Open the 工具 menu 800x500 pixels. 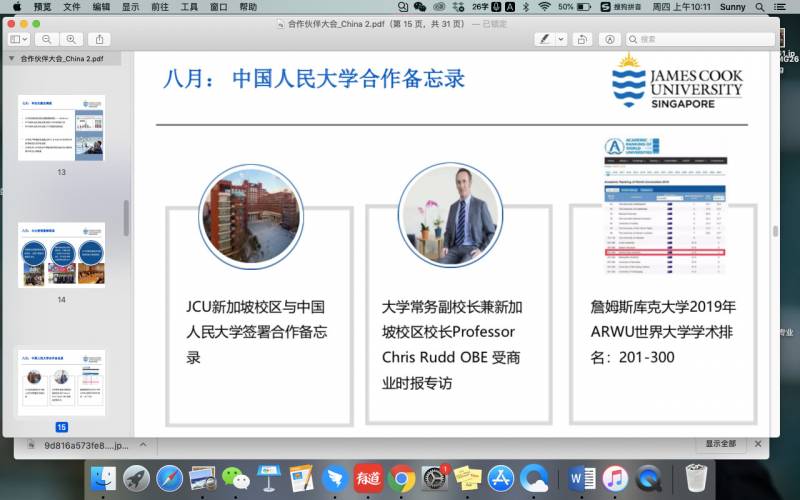coord(189,6)
